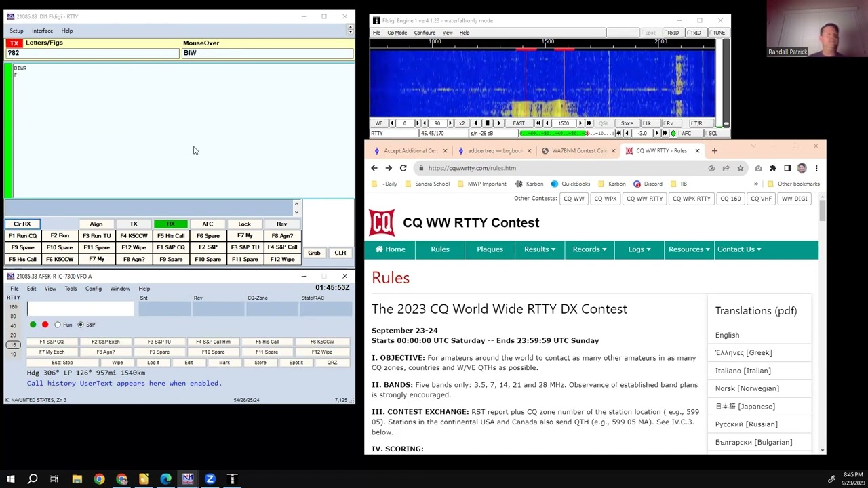Bookmark this page with the star icon
Viewport: 868px width, 488px height.
click(741, 168)
